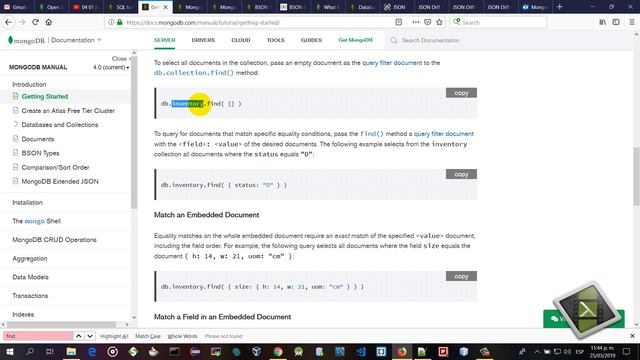640x360 pixels.
Task: Toggle Highlight All in find bar
Action: [x=114, y=336]
